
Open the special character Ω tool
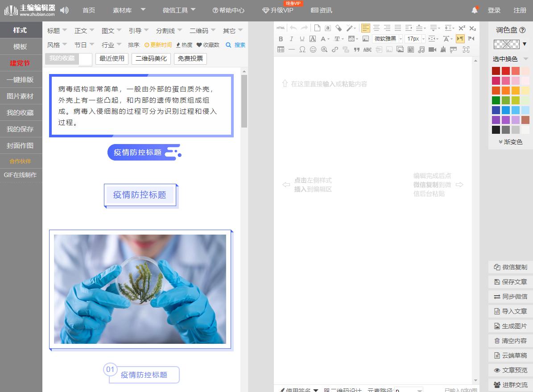[302, 50]
